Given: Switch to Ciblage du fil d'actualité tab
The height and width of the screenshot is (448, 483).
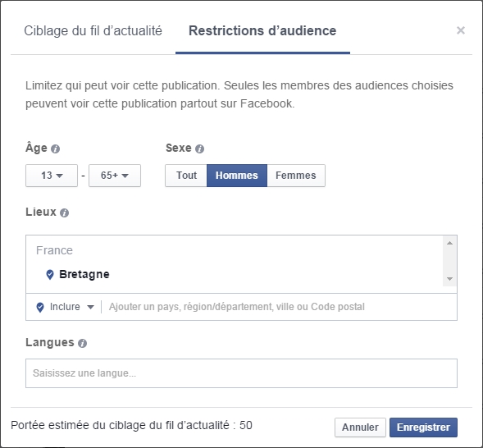Looking at the screenshot, I should pyautogui.click(x=93, y=31).
